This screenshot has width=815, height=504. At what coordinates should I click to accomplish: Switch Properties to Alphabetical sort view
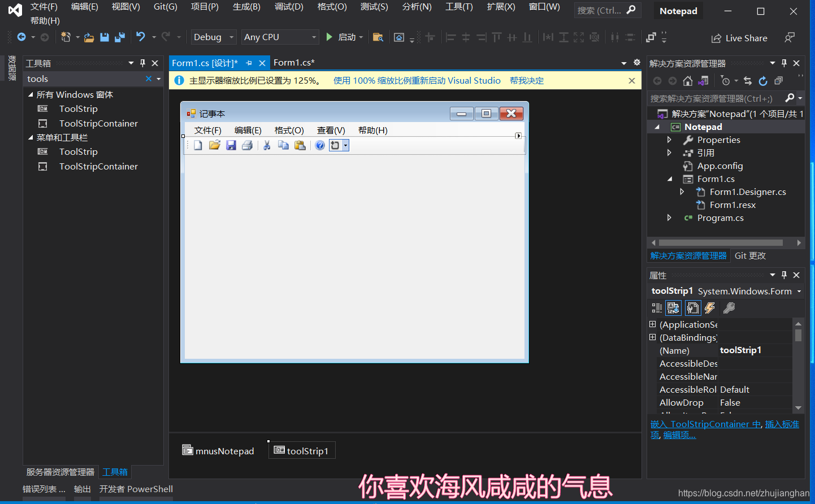[673, 308]
